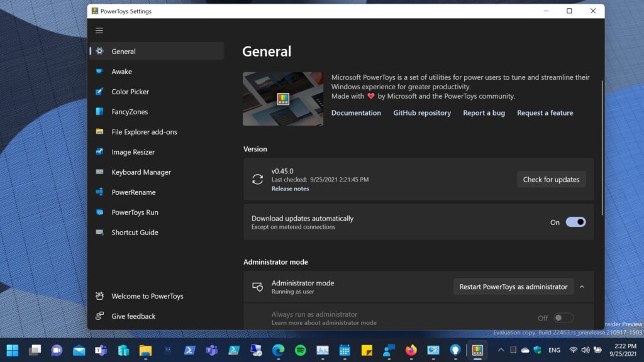The image size is (644, 362).
Task: Select the Color Picker sidebar icon
Action: pos(99,92)
